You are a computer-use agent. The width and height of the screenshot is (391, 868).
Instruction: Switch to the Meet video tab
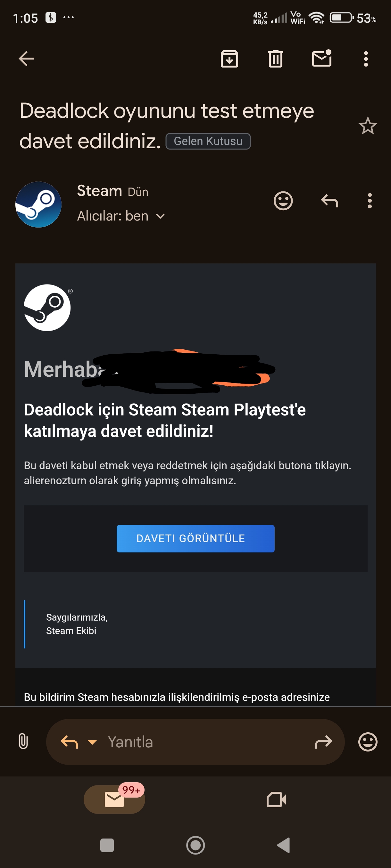click(x=276, y=799)
